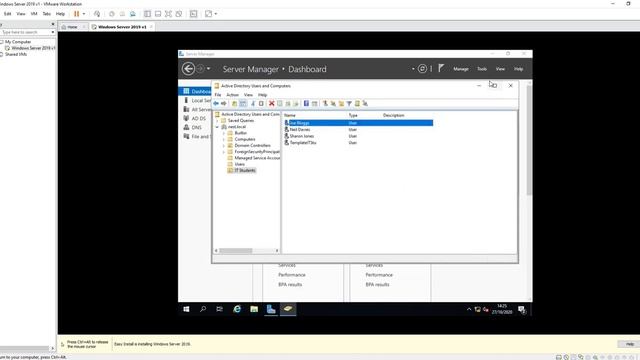Open File Explorer from the taskbar
The height and width of the screenshot is (360, 640).
(x=254, y=309)
